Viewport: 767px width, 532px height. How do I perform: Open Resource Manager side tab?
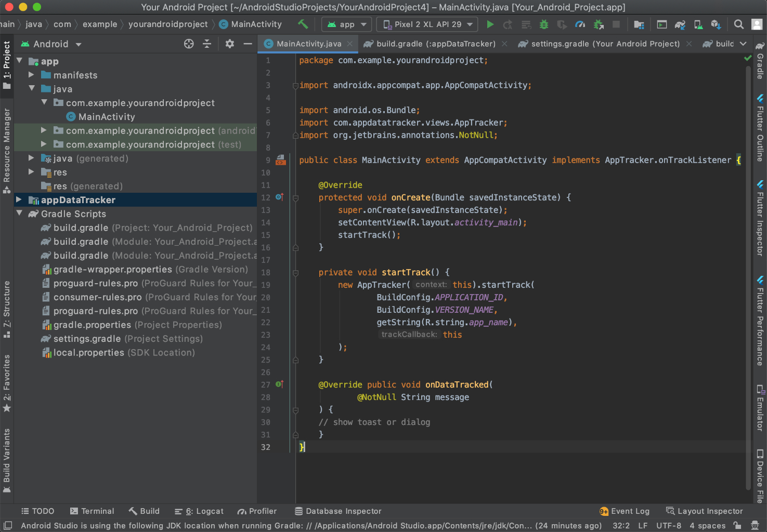(x=7, y=151)
